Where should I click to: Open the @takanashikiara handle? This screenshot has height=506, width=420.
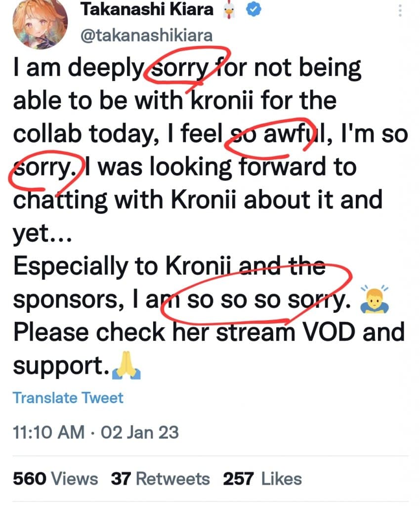[146, 36]
